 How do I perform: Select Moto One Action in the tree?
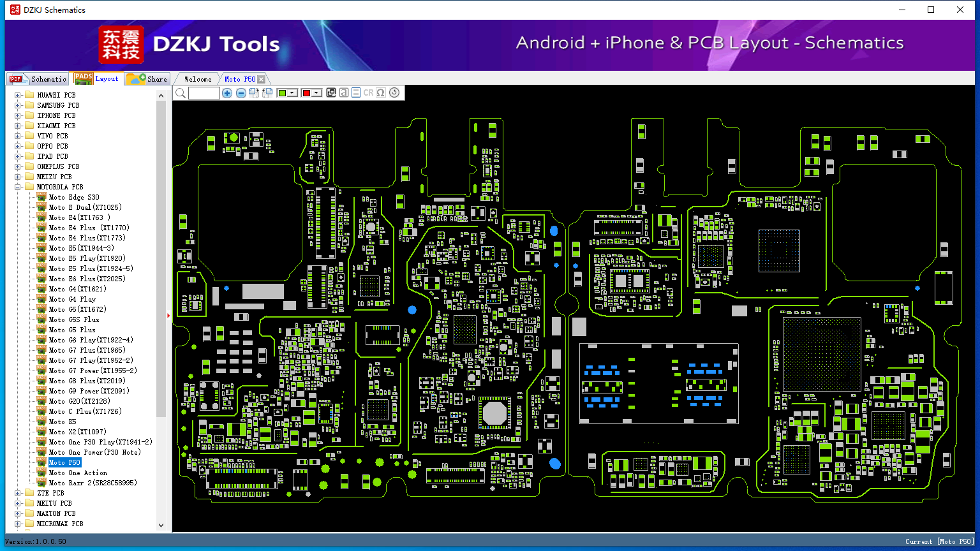pos(78,473)
